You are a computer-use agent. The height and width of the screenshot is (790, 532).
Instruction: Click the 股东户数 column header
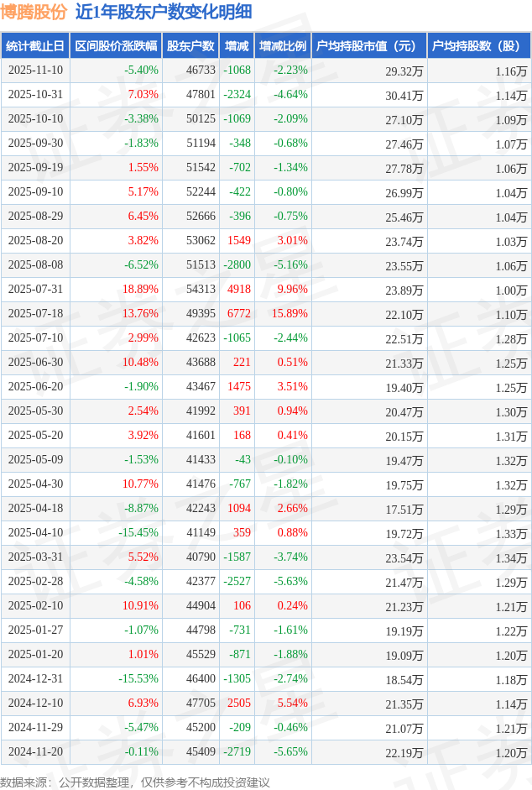coord(190,46)
